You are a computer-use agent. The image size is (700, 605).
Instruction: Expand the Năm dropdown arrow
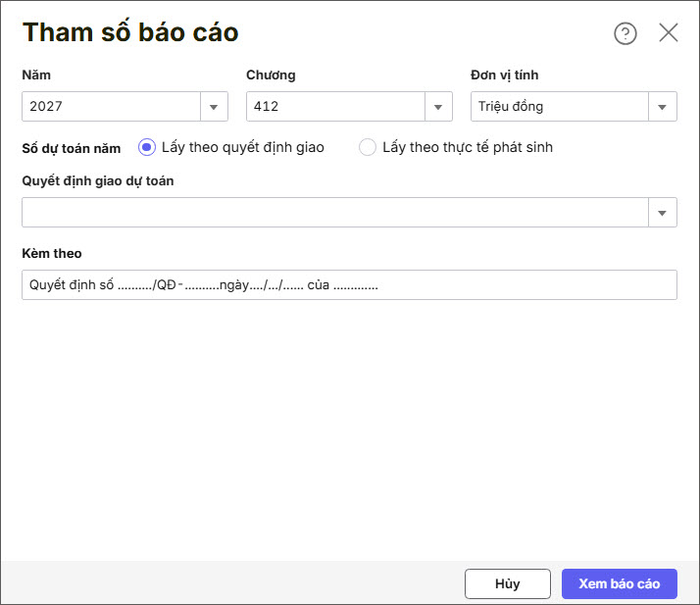(x=214, y=107)
